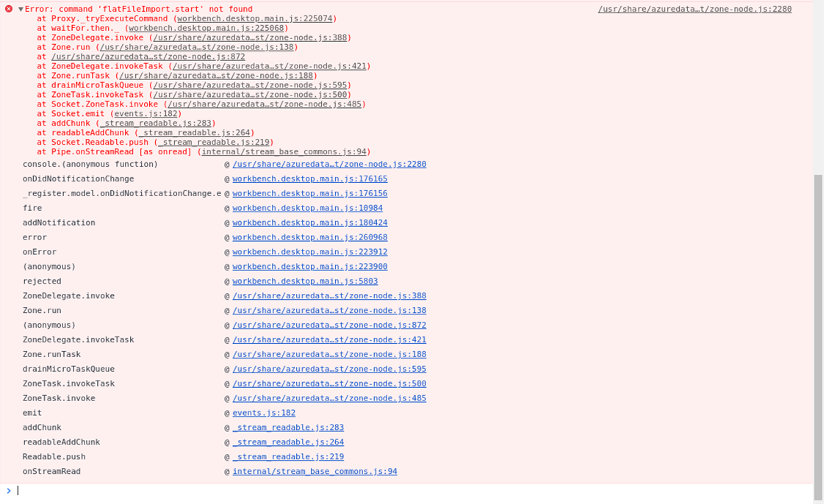826x504 pixels.
Task: Click the red error circle icon
Action: click(x=9, y=9)
